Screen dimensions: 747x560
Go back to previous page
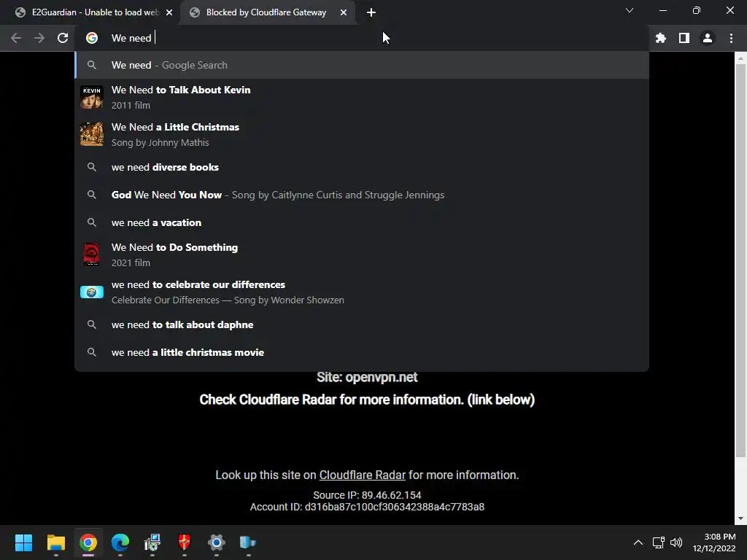(16, 38)
